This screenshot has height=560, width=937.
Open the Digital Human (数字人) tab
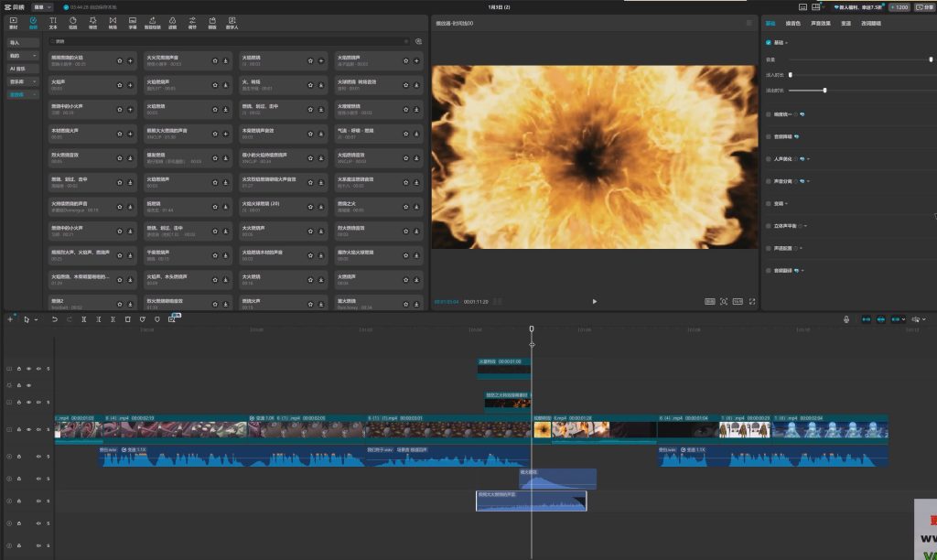(232, 23)
